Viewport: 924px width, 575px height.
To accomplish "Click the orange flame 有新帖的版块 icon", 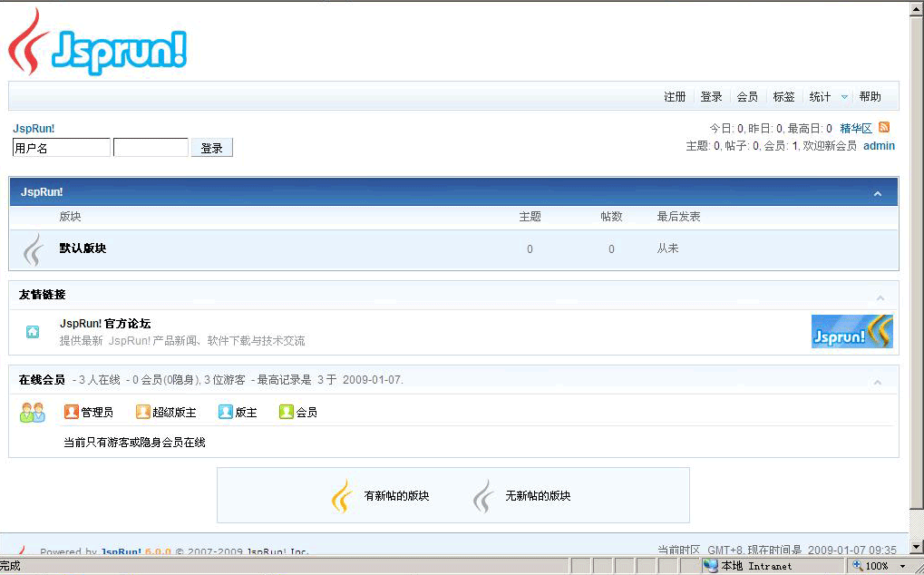I will (343, 496).
